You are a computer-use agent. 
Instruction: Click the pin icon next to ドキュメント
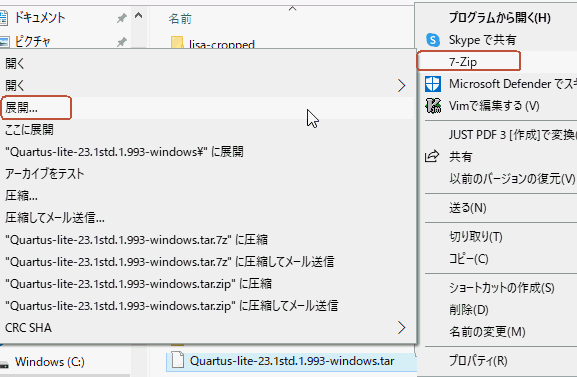point(122,18)
